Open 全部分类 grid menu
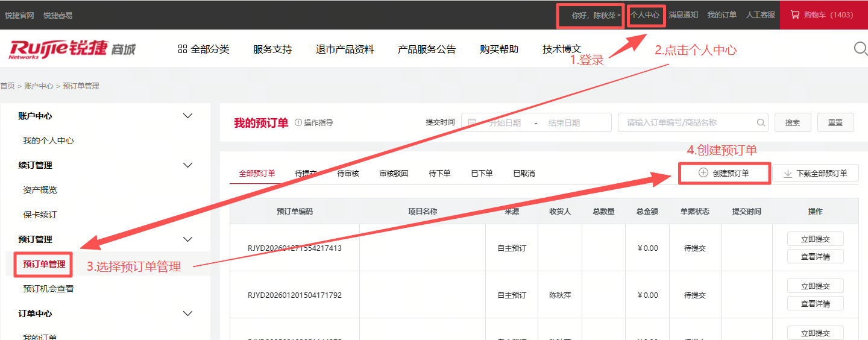868x340 pixels. click(204, 49)
